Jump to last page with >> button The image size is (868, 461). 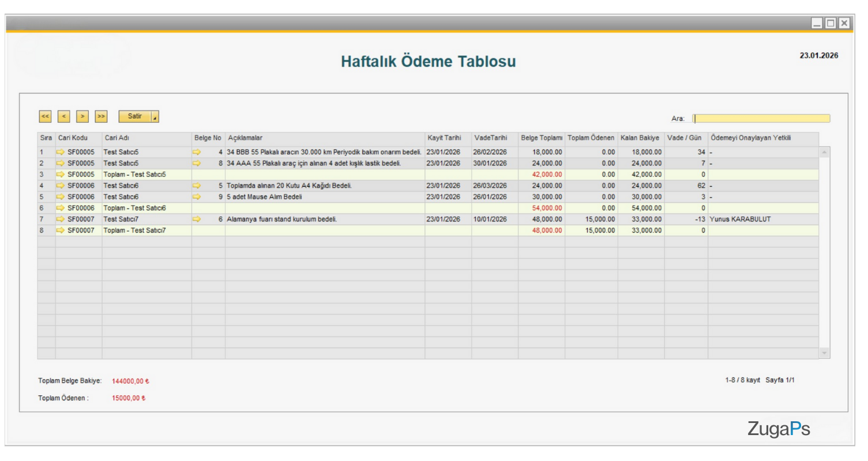pos(100,116)
